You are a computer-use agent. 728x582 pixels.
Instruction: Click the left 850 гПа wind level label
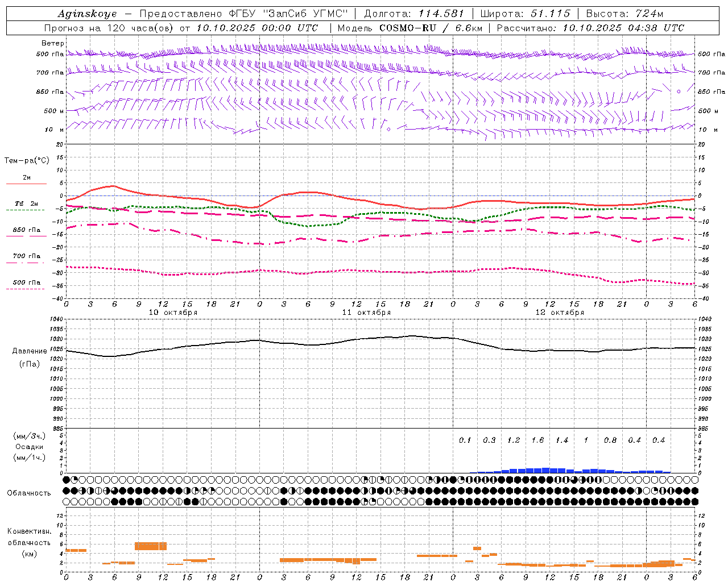point(50,92)
